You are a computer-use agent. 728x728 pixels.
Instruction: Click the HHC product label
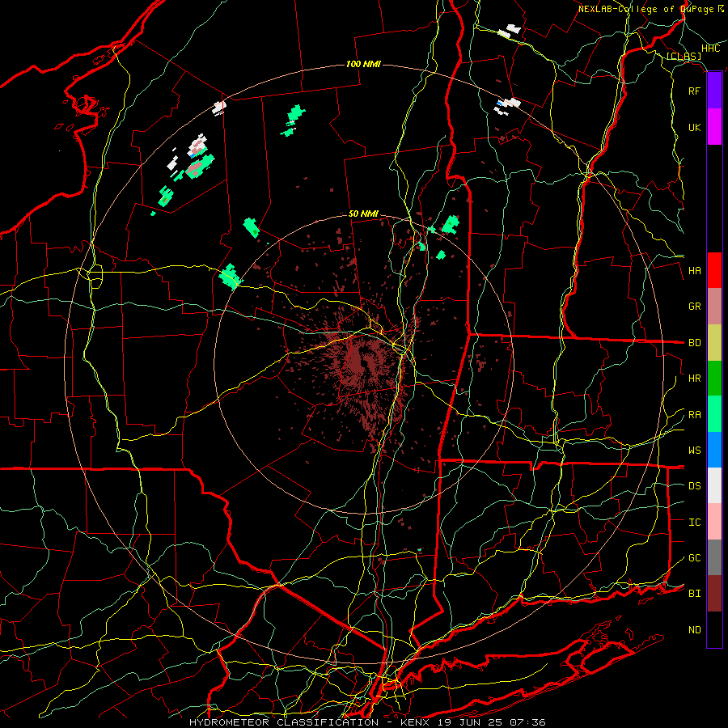[x=711, y=49]
